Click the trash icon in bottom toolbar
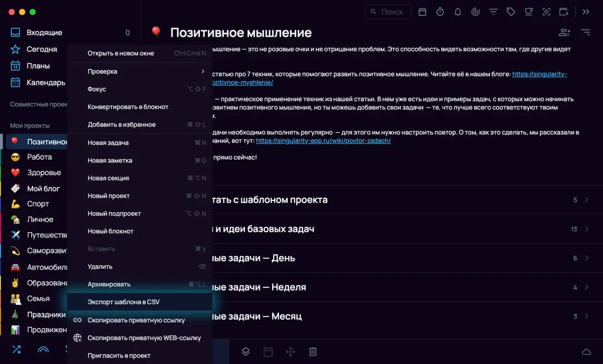Image resolution: width=603 pixels, height=364 pixels. click(313, 352)
